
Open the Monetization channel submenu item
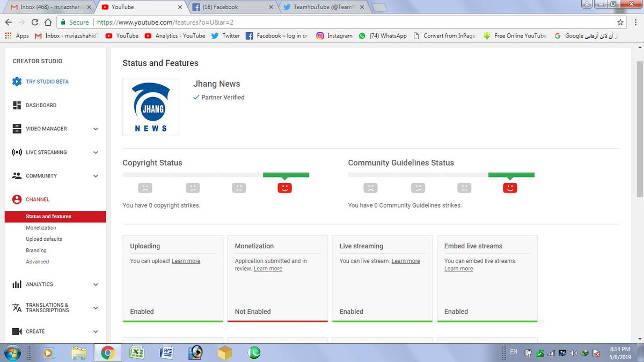pos(41,228)
